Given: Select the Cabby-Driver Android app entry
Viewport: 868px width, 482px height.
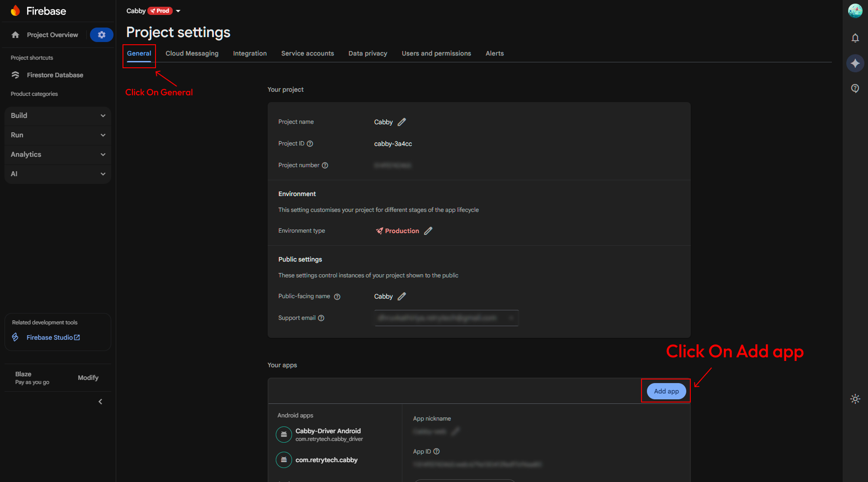Looking at the screenshot, I should pos(328,434).
